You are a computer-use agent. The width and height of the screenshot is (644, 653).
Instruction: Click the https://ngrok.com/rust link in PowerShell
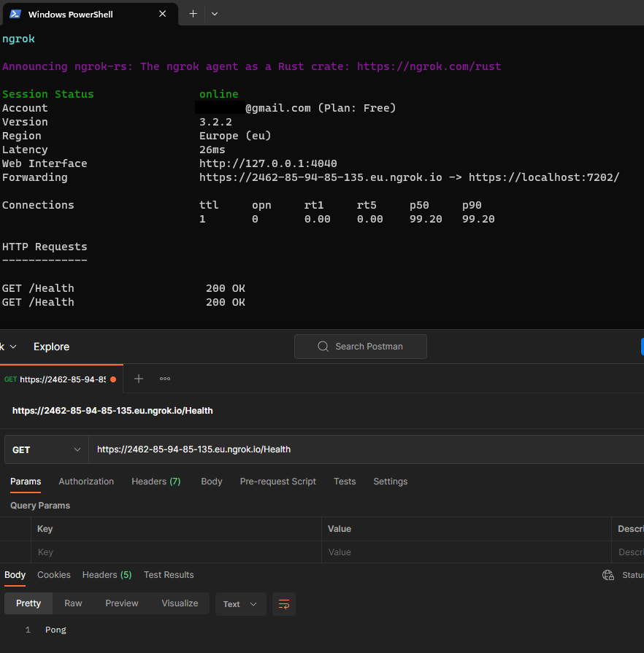click(x=429, y=66)
